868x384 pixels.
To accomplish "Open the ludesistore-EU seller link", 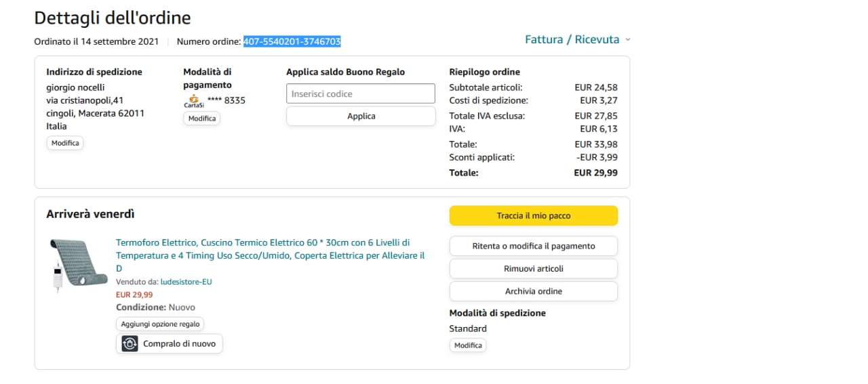I will tap(186, 282).
